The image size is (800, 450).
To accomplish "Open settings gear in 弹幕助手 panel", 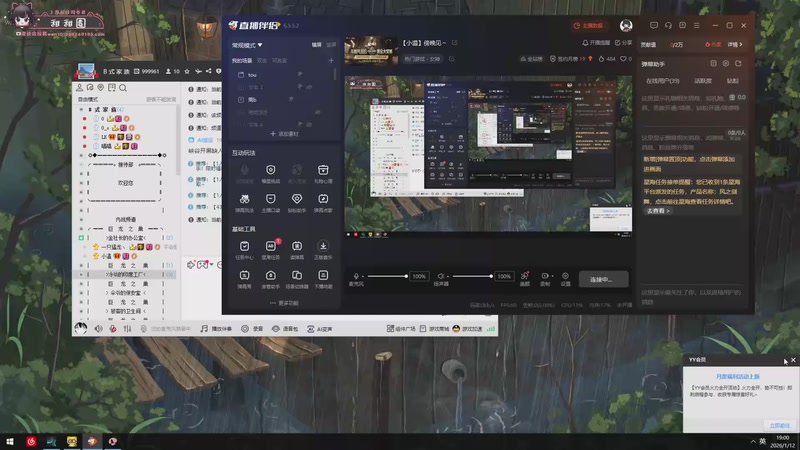I will point(726,64).
